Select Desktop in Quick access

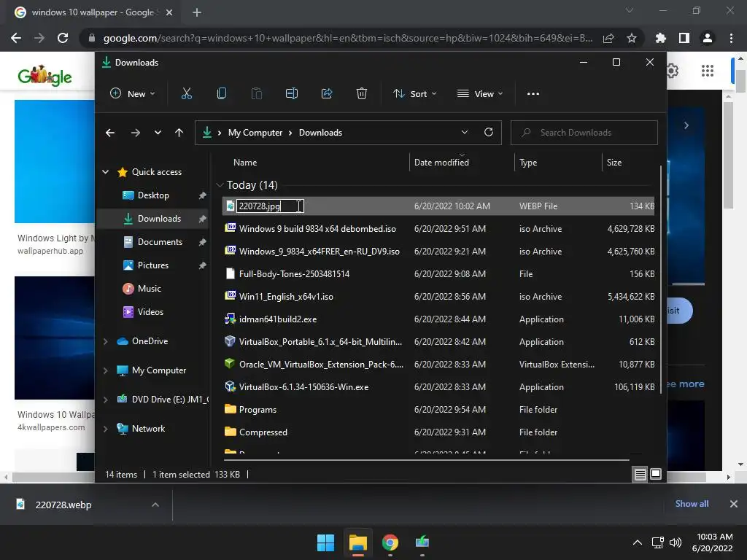(153, 195)
